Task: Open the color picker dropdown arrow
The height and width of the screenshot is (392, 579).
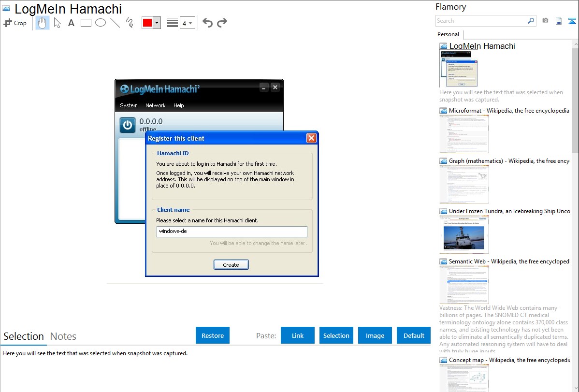Action: (x=157, y=23)
